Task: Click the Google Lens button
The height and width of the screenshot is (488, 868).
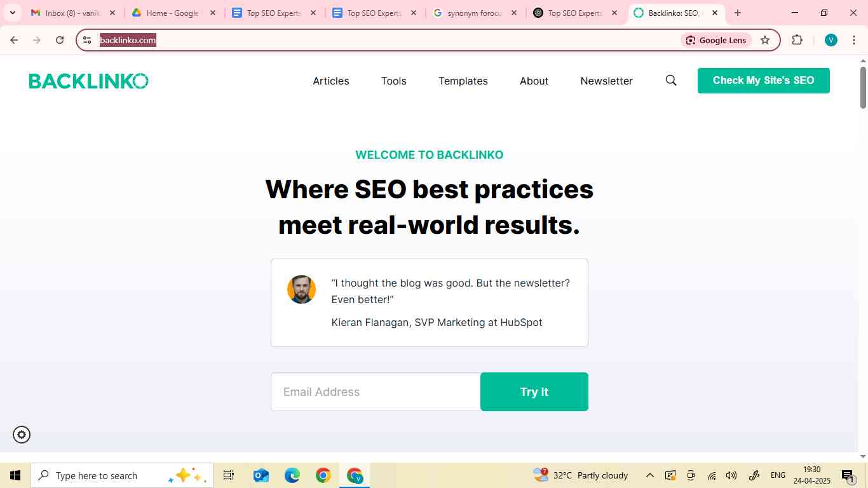Action: pyautogui.click(x=716, y=40)
